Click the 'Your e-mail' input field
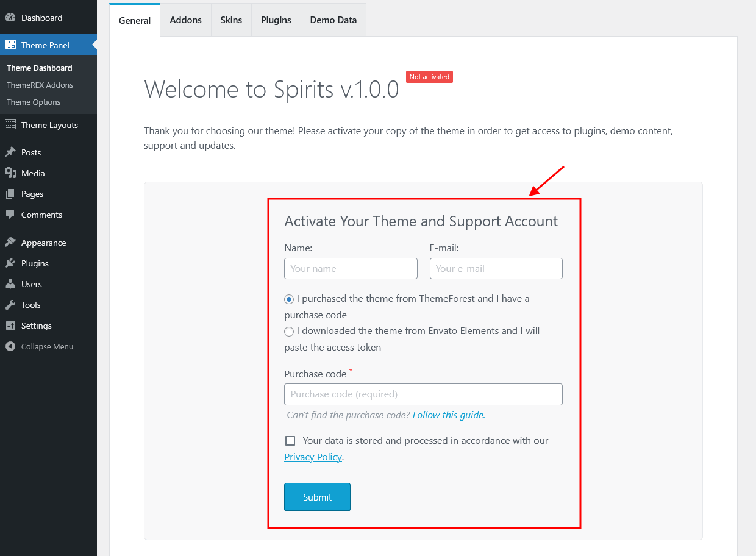This screenshot has height=556, width=756. (496, 268)
